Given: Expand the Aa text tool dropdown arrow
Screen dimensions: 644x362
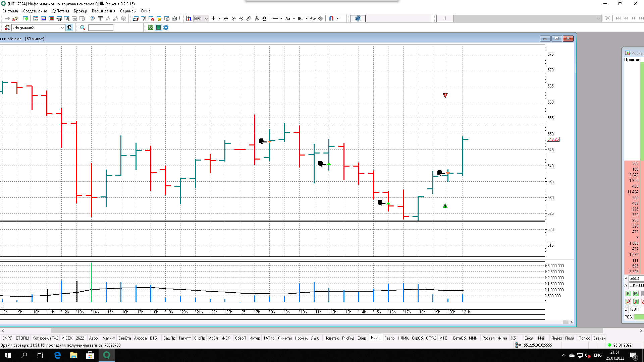Looking at the screenshot, I should click(x=294, y=19).
